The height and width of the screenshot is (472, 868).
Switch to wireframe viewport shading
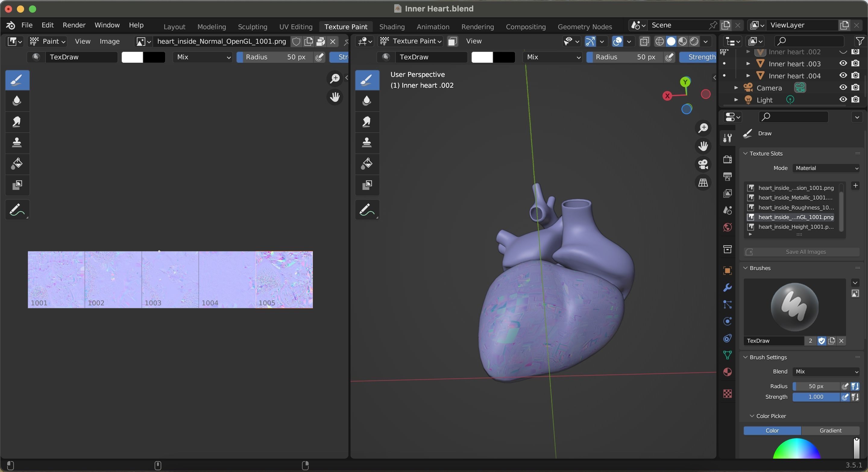tap(659, 41)
